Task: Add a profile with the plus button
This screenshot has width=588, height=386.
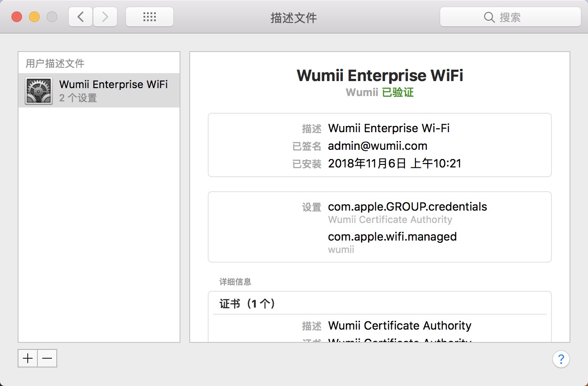Action: pos(28,359)
